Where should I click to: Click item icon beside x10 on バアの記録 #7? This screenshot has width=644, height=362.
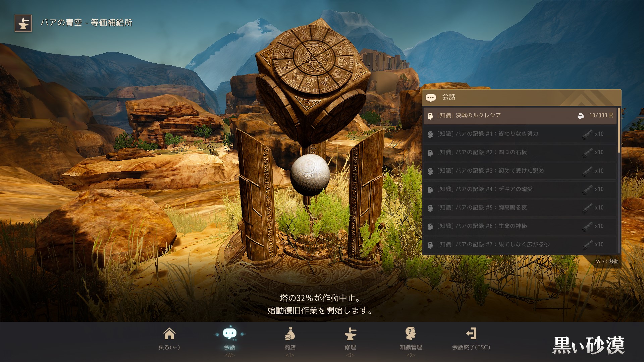pos(587,245)
